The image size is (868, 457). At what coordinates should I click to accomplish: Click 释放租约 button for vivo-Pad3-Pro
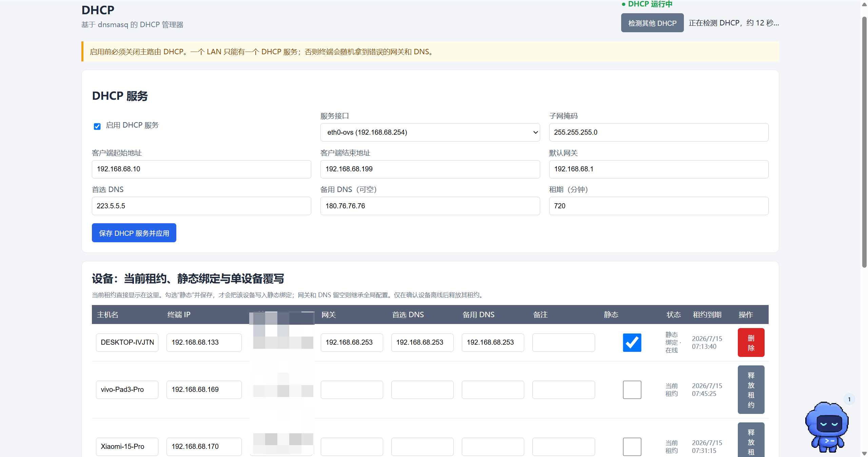coord(751,390)
